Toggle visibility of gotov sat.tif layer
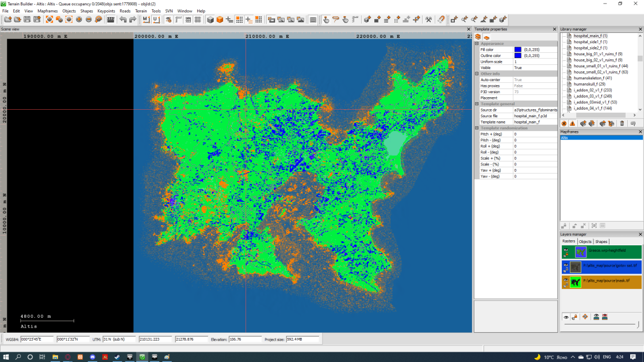Screen dimensions: 644x362 [x=566, y=265]
